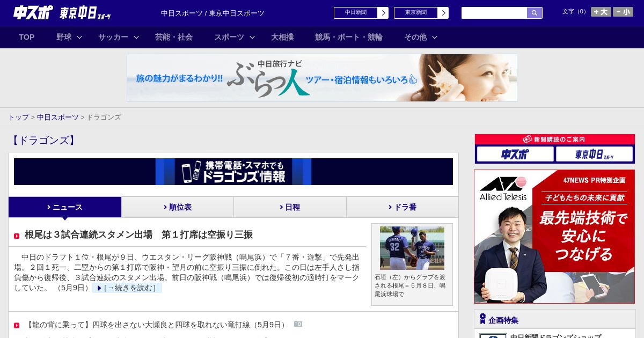This screenshot has width=644, height=338.
Task: Expand the スポーツ menu dropdown
Action: tap(235, 37)
